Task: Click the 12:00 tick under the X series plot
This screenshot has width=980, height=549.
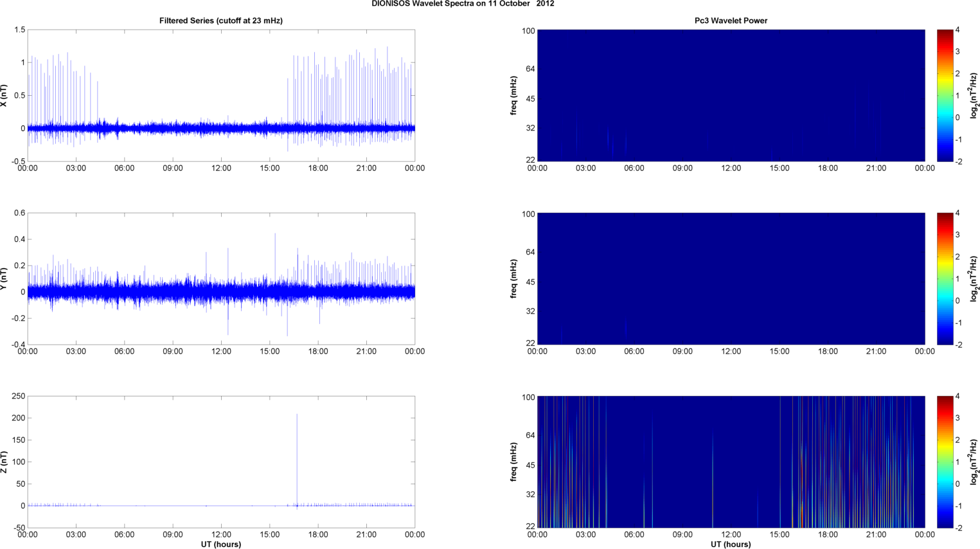Action: pyautogui.click(x=221, y=168)
